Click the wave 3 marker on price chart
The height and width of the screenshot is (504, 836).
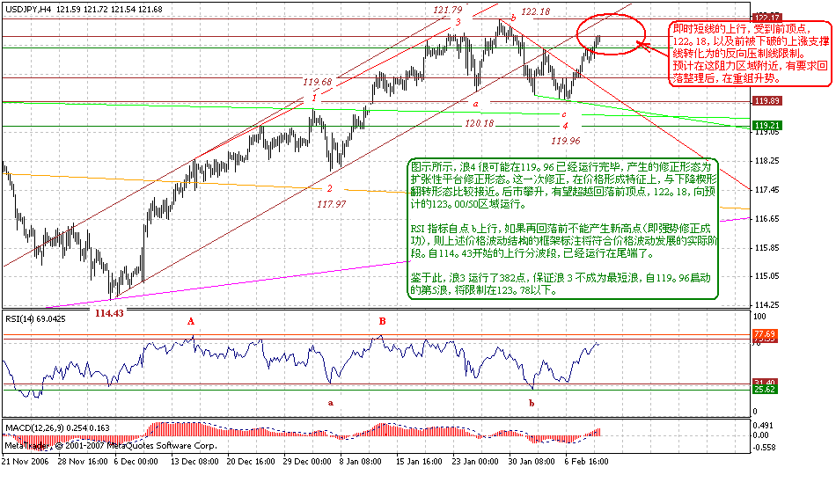458,22
